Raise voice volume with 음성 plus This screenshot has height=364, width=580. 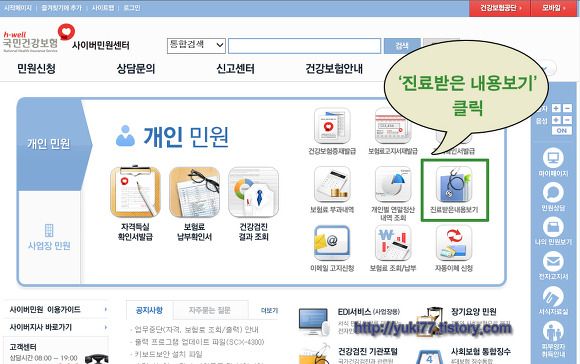click(556, 120)
